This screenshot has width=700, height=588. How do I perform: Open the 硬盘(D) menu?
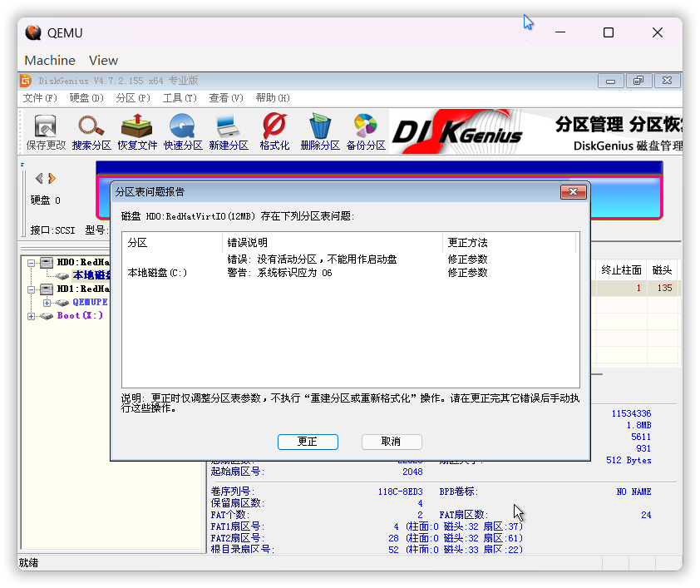(86, 98)
